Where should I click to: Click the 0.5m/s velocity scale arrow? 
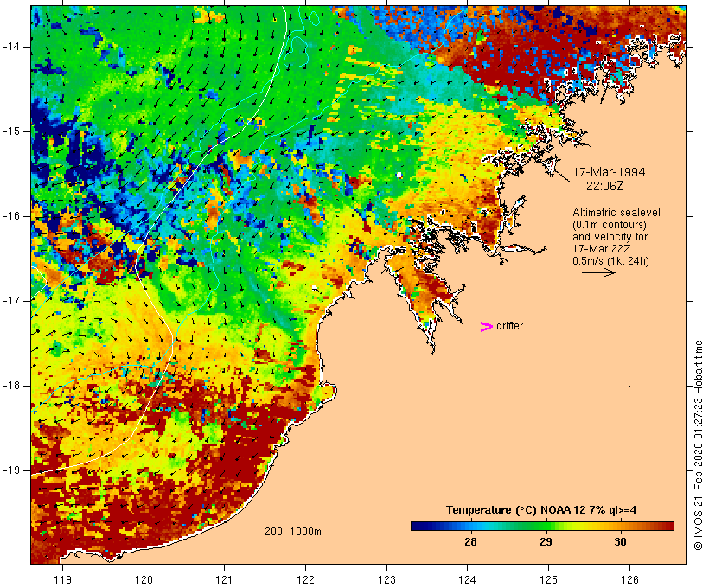(598, 272)
